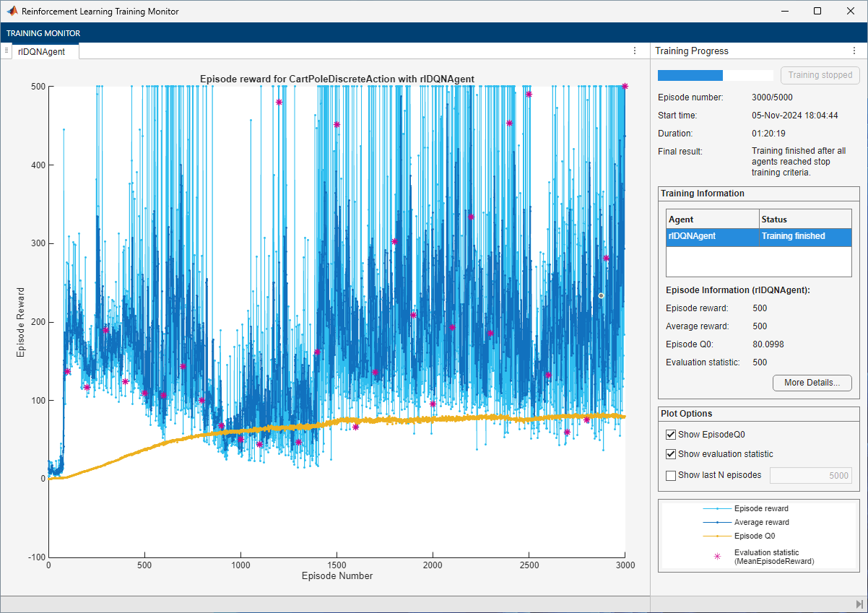Open plot area three-dot options menu

(635, 51)
